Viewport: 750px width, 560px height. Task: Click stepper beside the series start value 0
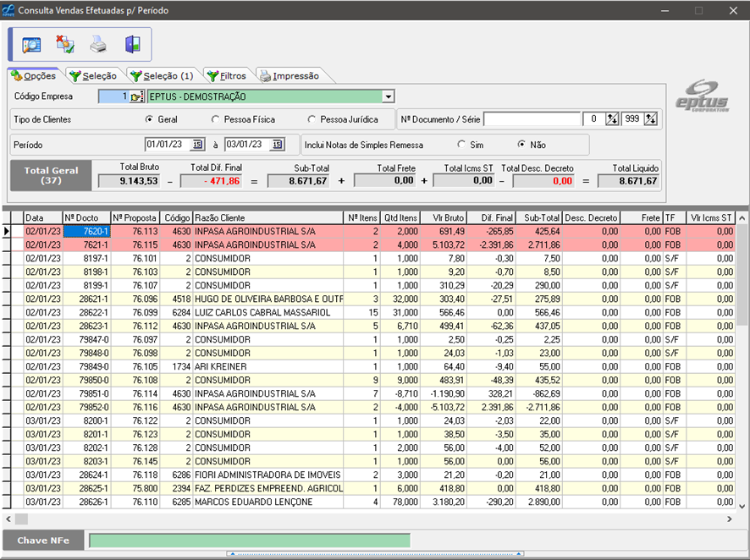613,119
